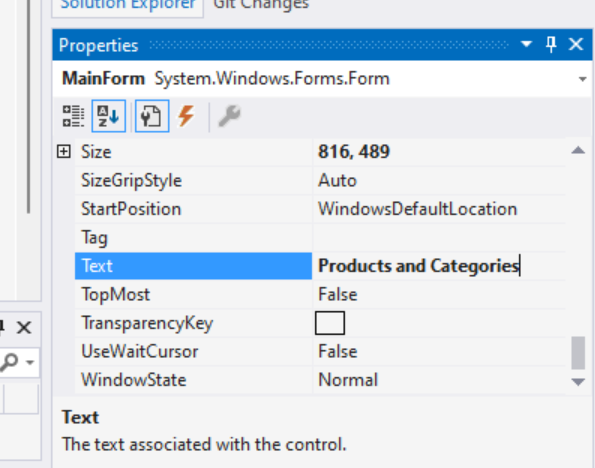The height and width of the screenshot is (468, 595).
Task: Switch to Categorized property view
Action: (x=73, y=116)
